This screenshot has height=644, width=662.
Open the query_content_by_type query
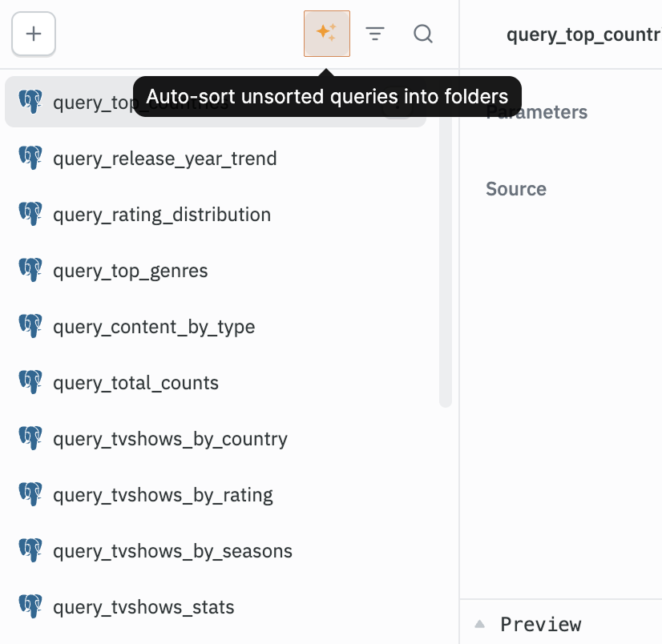coord(216,327)
